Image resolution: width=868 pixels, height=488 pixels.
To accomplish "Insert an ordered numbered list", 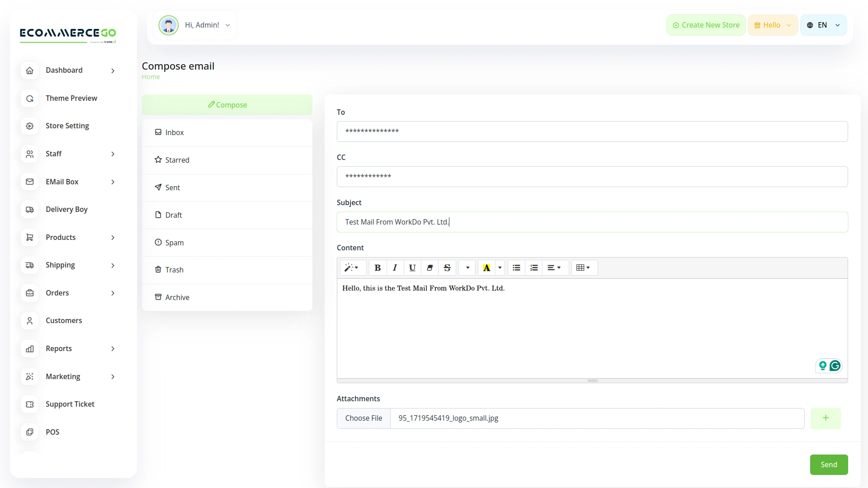I will [x=533, y=267].
